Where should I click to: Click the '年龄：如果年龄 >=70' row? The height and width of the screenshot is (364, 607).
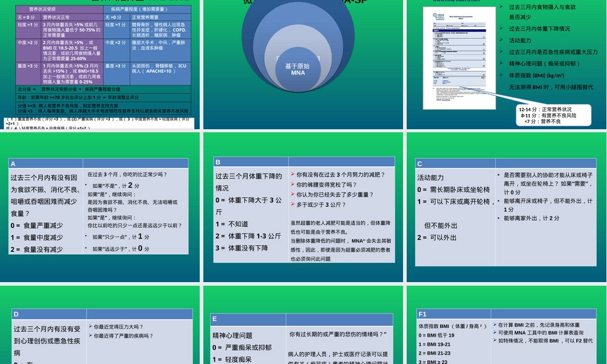(103, 97)
